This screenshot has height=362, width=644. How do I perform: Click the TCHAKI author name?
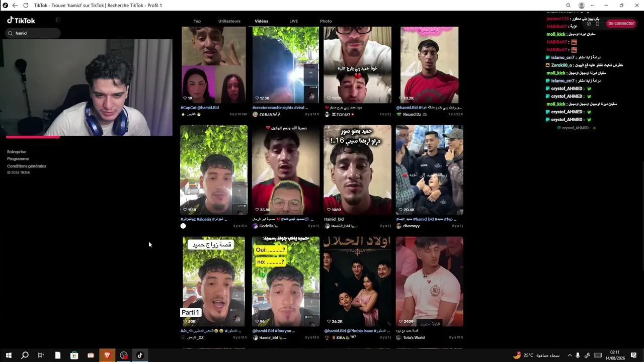(x=343, y=115)
